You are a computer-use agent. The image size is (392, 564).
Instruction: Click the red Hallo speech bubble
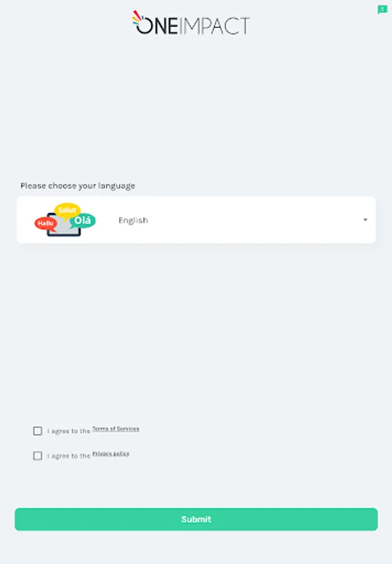point(45,223)
